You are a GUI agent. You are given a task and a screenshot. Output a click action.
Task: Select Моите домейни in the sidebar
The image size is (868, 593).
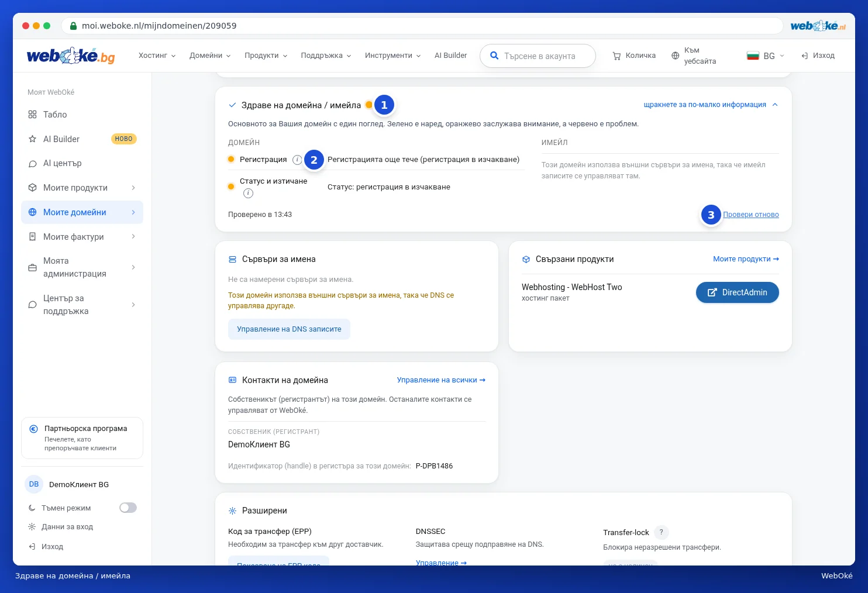[82, 212]
